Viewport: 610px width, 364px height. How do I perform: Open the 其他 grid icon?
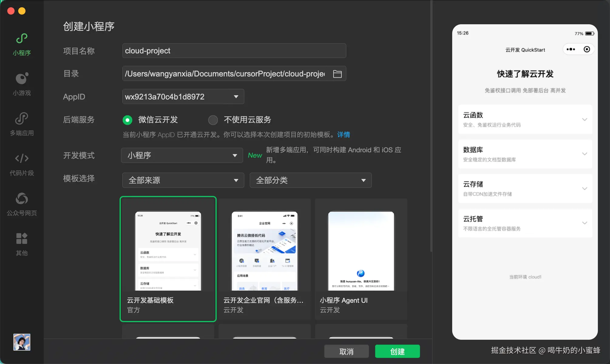22,239
